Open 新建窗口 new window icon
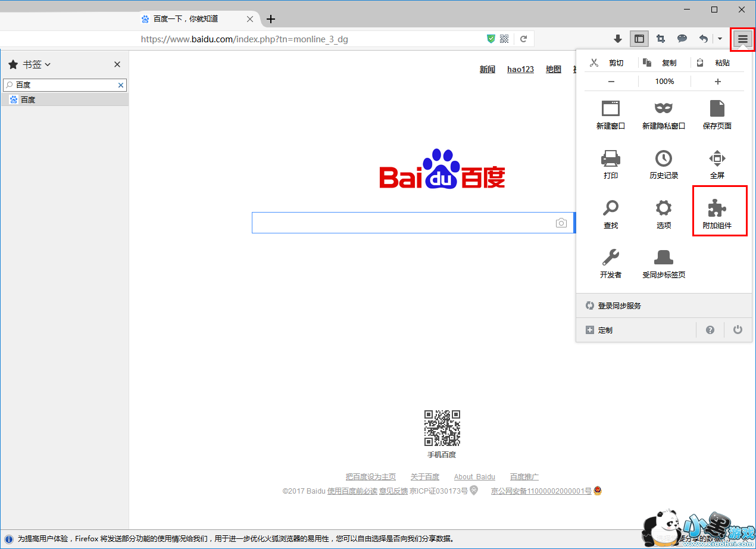 611,114
